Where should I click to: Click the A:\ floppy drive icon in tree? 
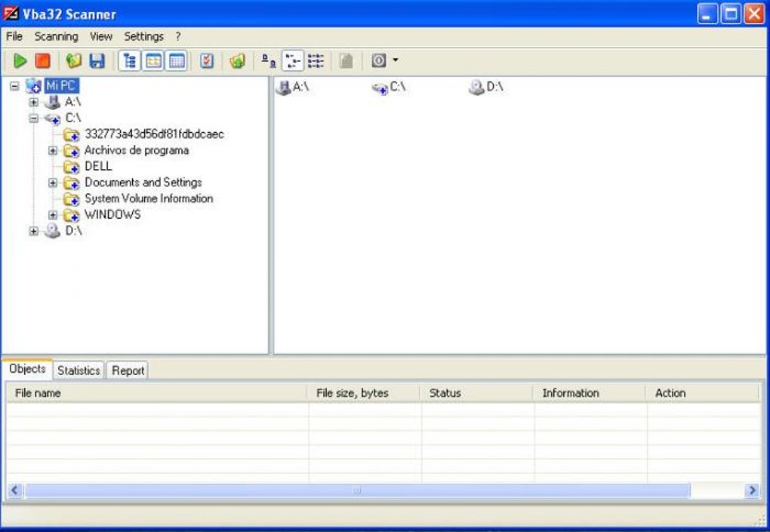pos(52,102)
